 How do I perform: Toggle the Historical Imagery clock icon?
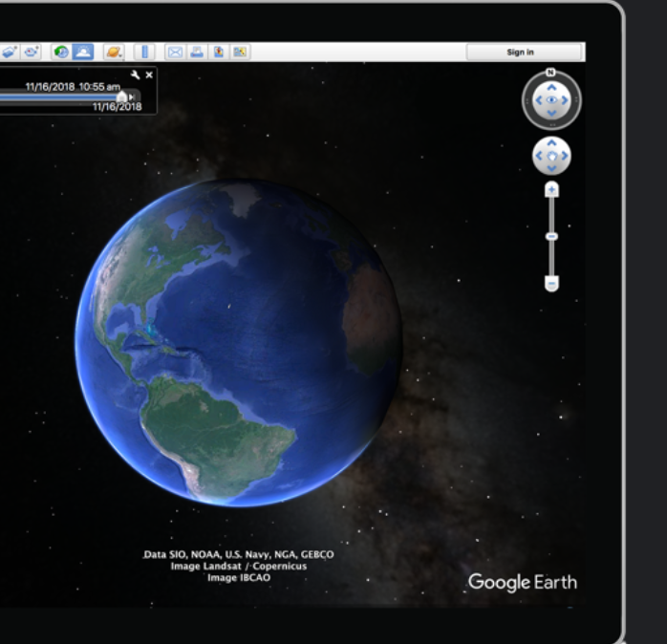click(62, 52)
